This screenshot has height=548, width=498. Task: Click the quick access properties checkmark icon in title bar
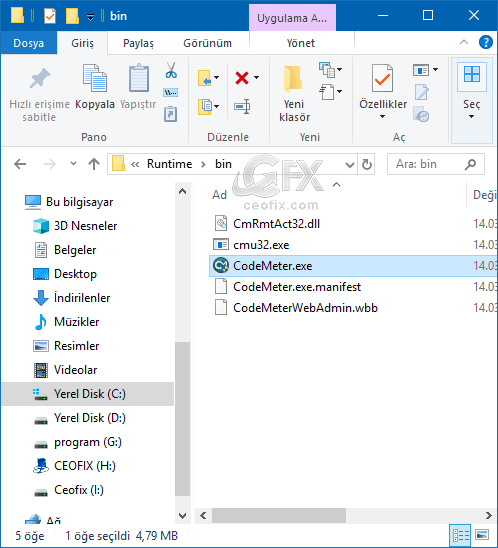click(50, 16)
